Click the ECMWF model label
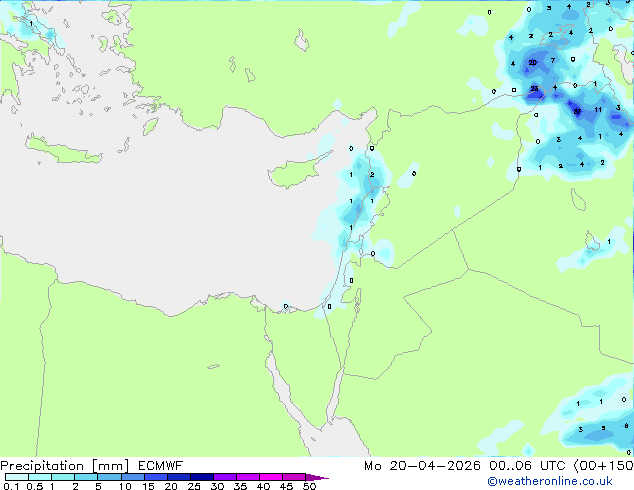634x490 pixels. (x=161, y=465)
